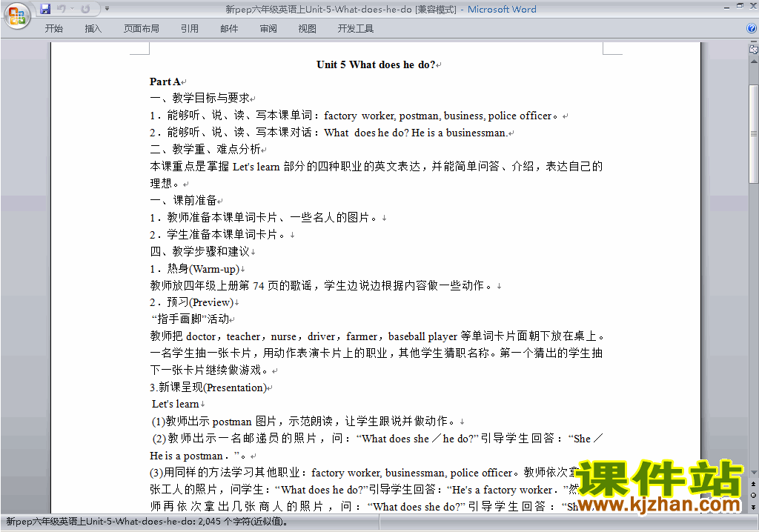Click the heading '四、教学步骤和建议'
This screenshot has width=759, height=532.
coord(199,252)
